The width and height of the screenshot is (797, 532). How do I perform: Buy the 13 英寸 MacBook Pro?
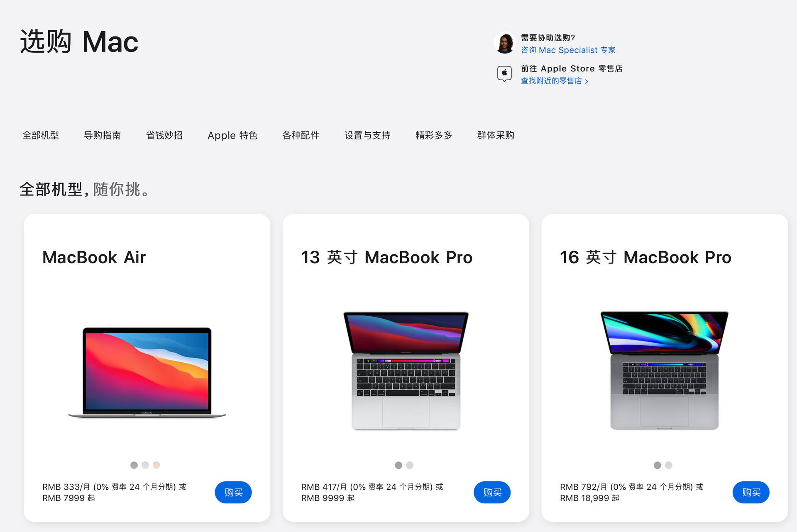click(x=492, y=493)
